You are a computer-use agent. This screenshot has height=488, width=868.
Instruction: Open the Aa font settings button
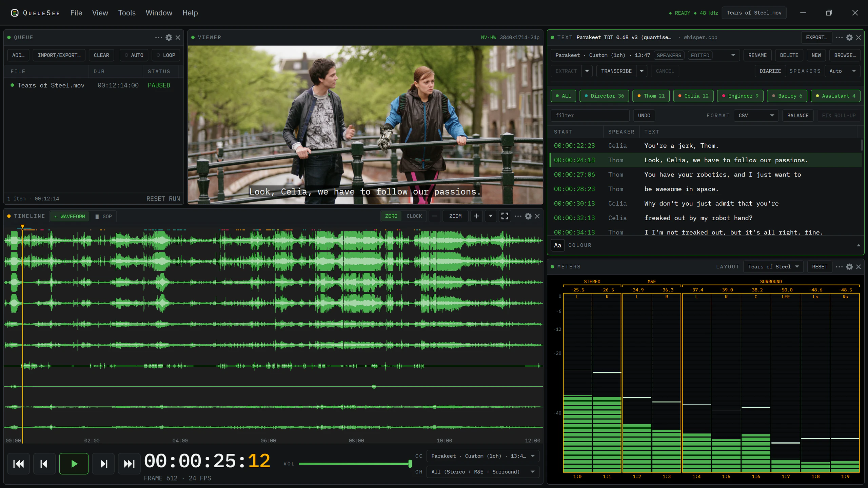558,245
